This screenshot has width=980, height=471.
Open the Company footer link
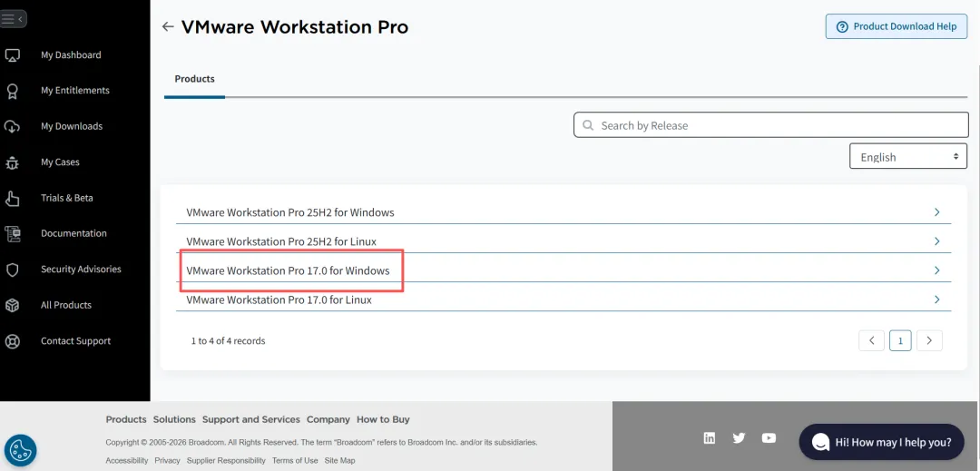click(328, 420)
